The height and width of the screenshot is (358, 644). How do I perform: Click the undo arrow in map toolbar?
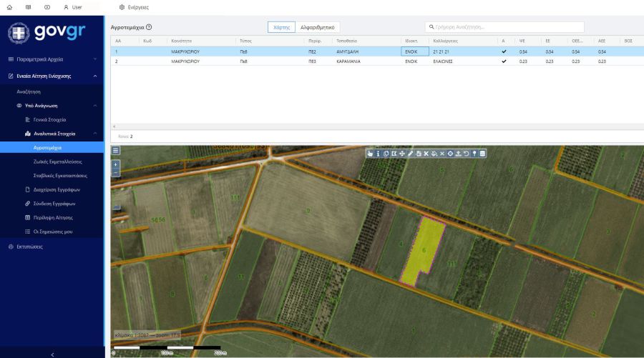point(467,154)
